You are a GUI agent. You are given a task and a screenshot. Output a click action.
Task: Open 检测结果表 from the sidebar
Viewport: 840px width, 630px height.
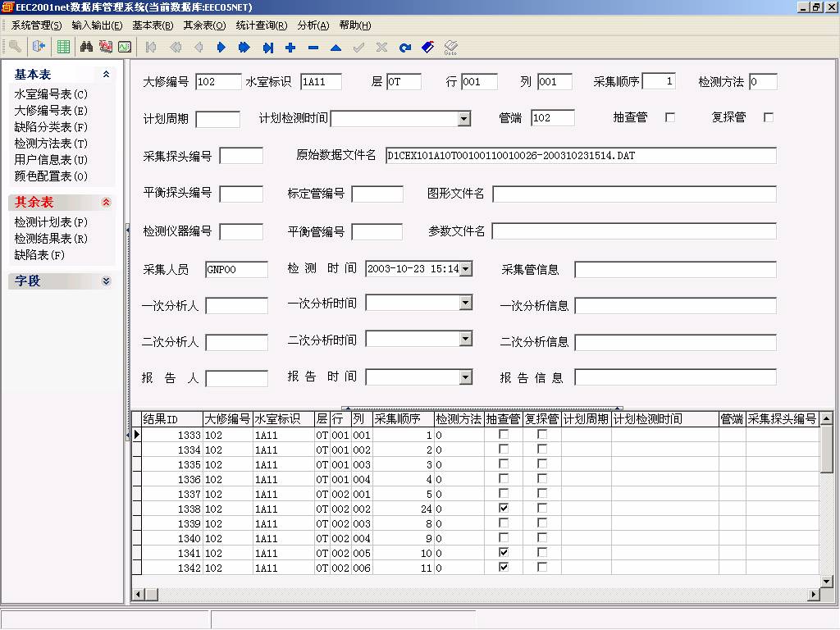tap(51, 239)
